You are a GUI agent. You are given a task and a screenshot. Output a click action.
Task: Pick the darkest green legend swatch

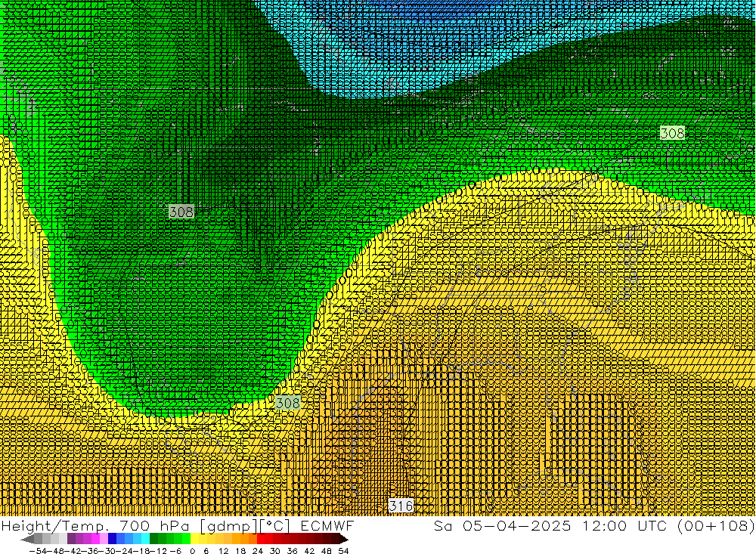click(153, 539)
